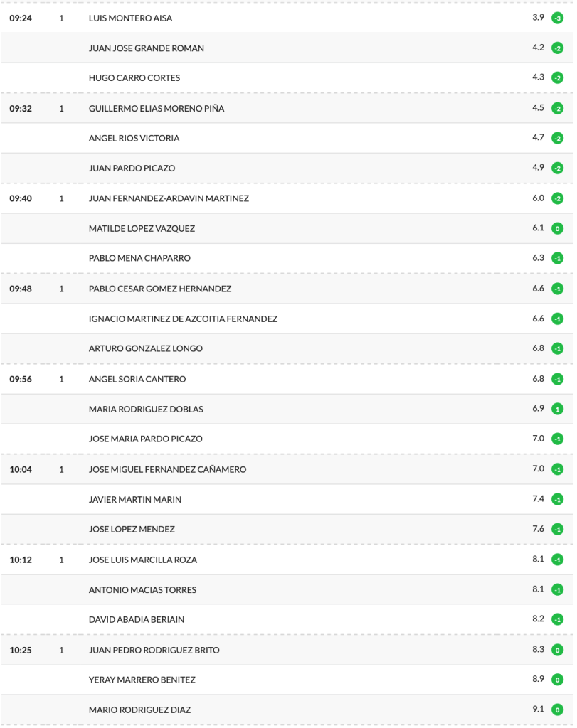Select the 09:24 tee time
The height and width of the screenshot is (728, 577).
(19, 18)
